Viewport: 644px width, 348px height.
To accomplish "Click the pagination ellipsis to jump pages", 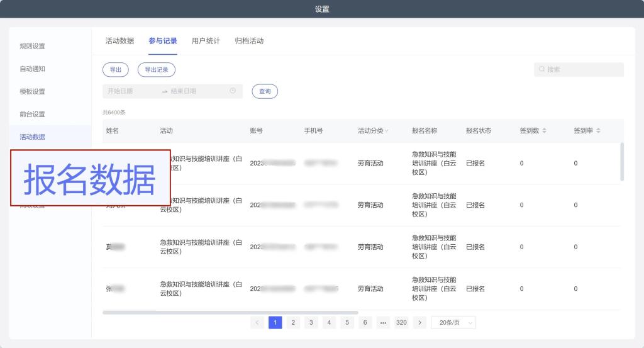I will coord(383,322).
